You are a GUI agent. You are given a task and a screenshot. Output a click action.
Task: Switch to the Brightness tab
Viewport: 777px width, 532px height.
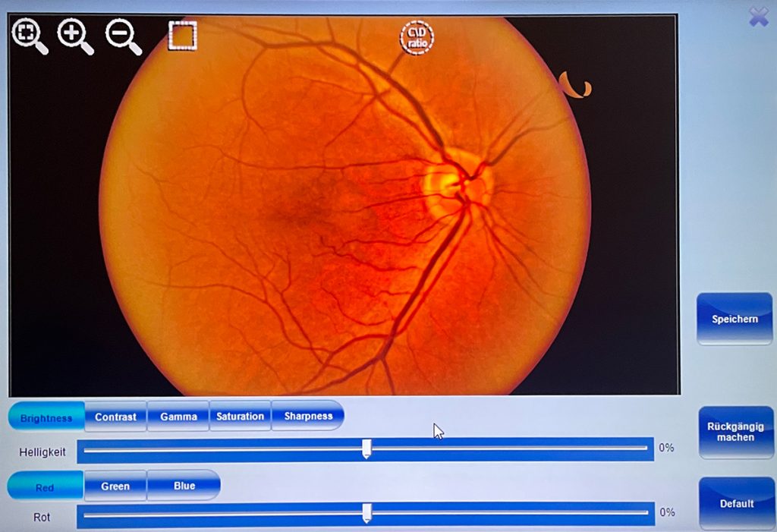pos(46,417)
